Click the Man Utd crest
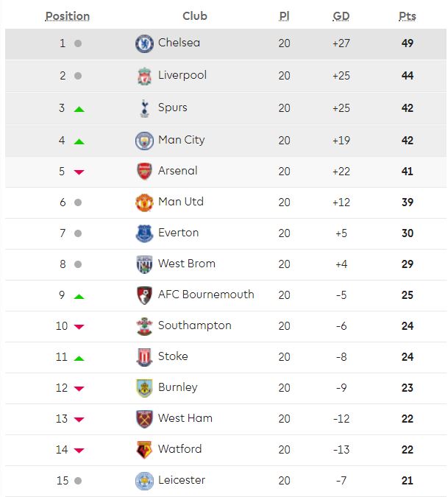The image size is (448, 497). click(144, 202)
